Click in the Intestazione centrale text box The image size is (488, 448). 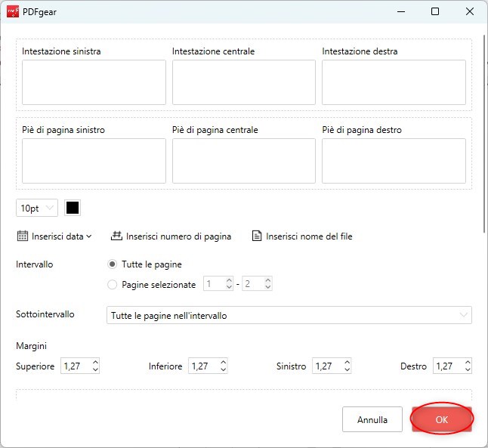244,82
